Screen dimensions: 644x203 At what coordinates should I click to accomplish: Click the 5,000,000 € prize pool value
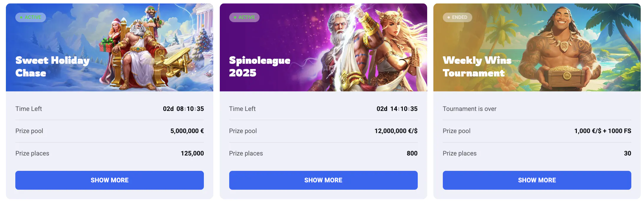[x=187, y=131]
